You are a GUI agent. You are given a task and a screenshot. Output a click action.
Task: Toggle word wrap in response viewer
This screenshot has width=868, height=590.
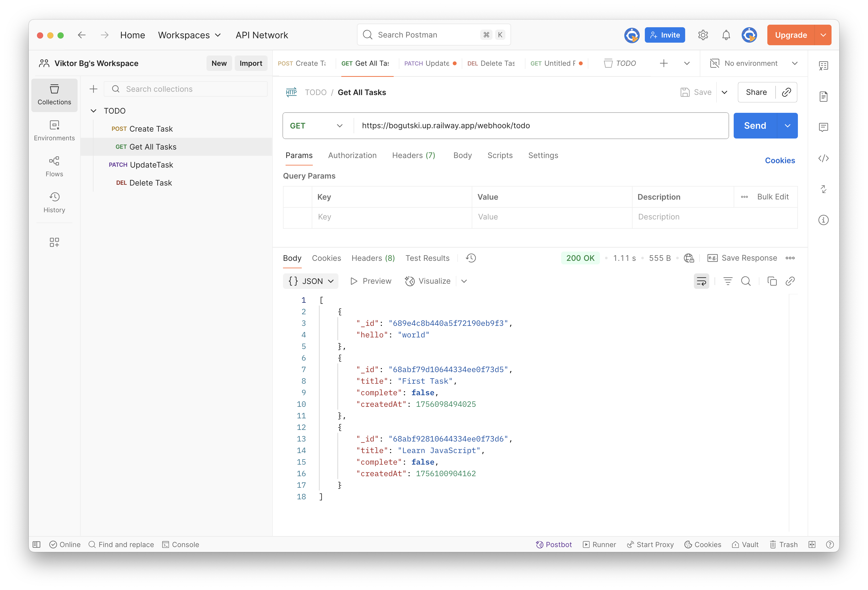[x=701, y=281]
